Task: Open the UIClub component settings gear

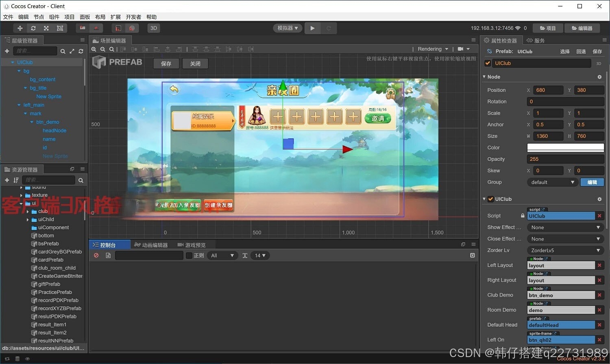Action: (x=599, y=199)
